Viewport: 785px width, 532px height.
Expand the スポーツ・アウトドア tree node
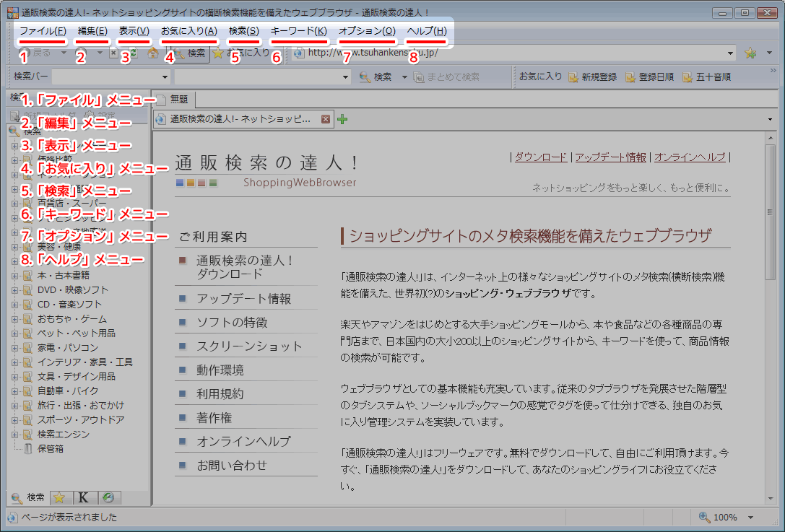click(x=14, y=420)
